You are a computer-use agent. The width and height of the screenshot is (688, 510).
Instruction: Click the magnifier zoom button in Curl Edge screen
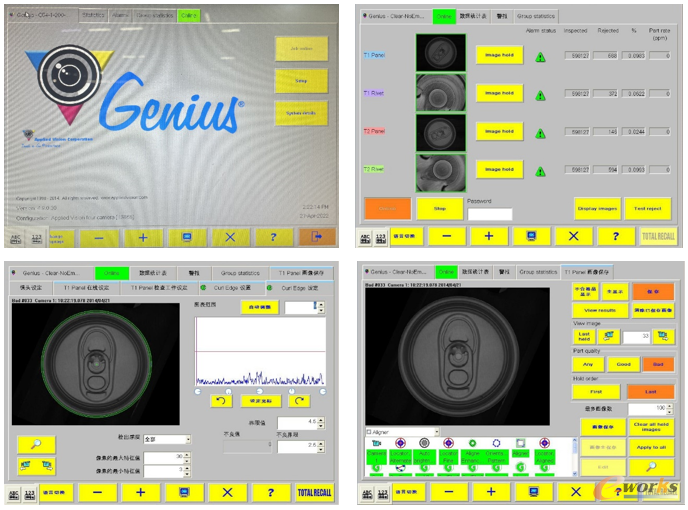pos(36,444)
